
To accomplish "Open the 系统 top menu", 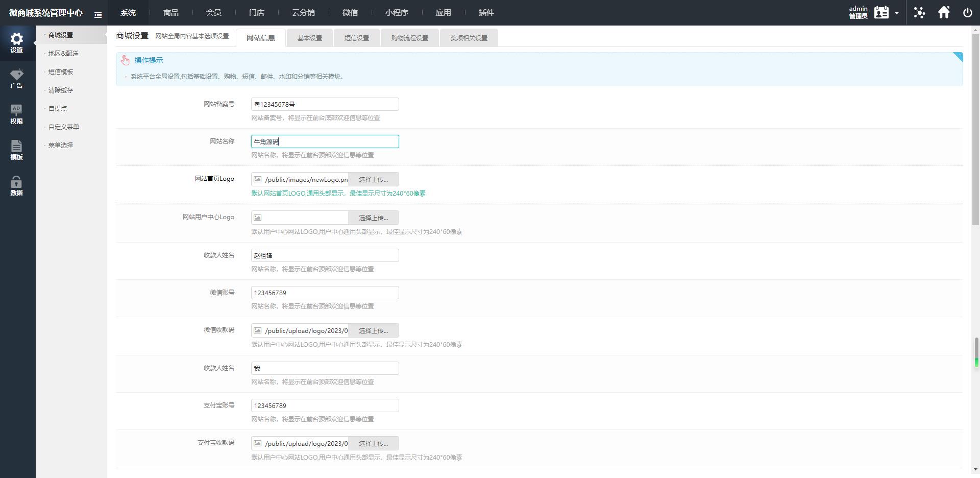I will pos(128,12).
